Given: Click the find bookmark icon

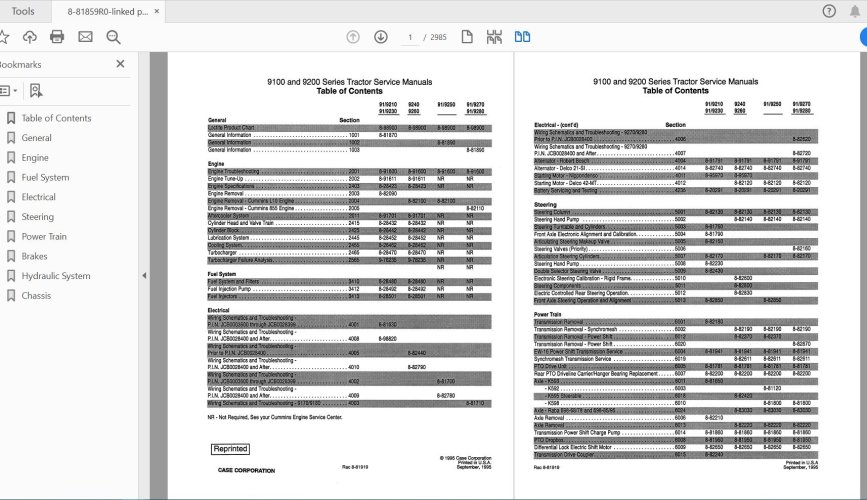Looking at the screenshot, I should pos(36,91).
